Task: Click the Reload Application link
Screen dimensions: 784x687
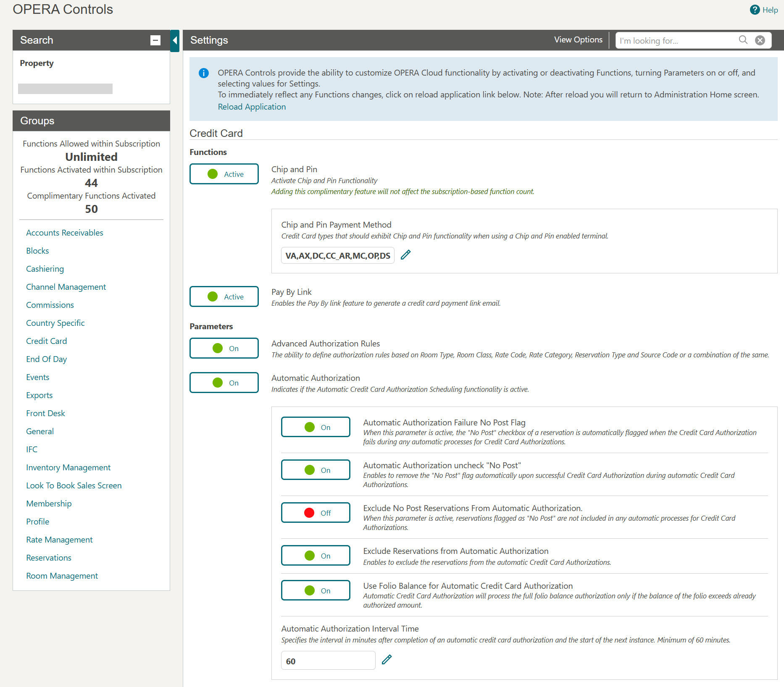Action: point(251,107)
